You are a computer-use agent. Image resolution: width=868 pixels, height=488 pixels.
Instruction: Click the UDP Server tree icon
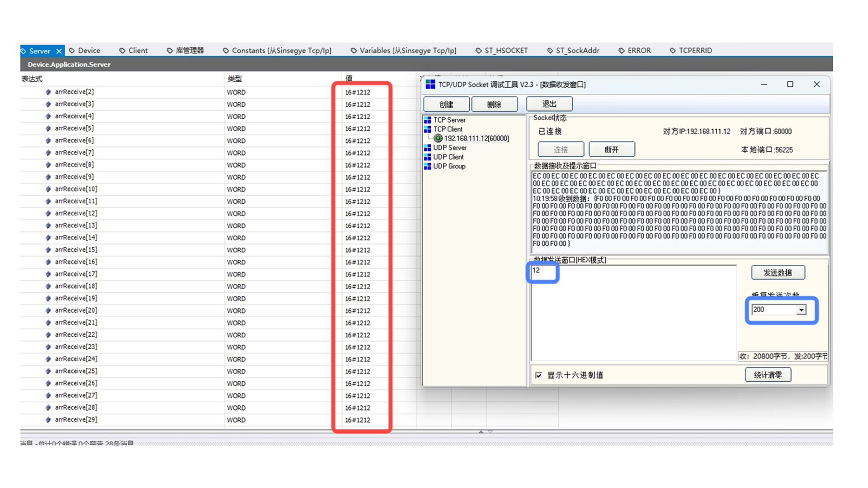click(x=427, y=148)
